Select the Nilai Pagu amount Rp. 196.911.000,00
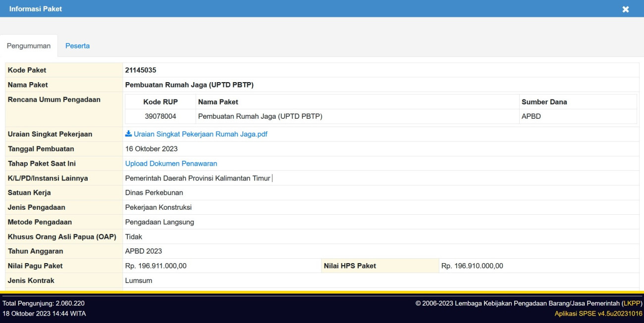The height and width of the screenshot is (323, 644). [x=156, y=266]
